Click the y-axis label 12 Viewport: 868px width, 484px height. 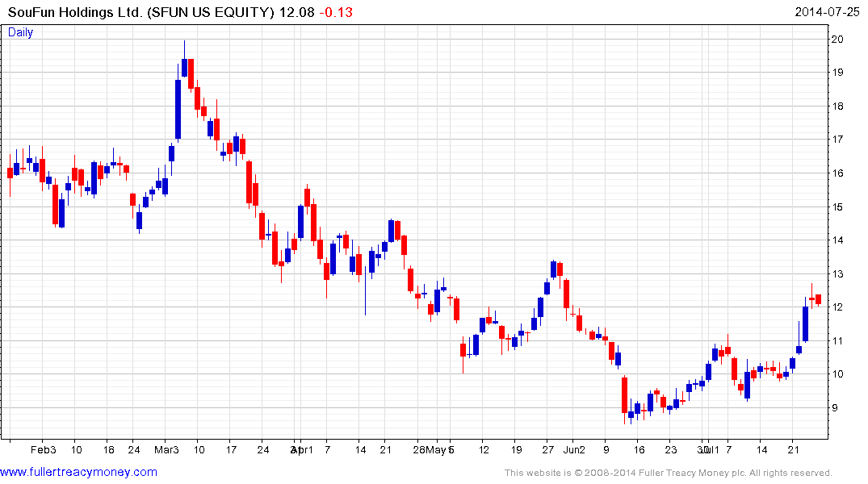(x=837, y=307)
